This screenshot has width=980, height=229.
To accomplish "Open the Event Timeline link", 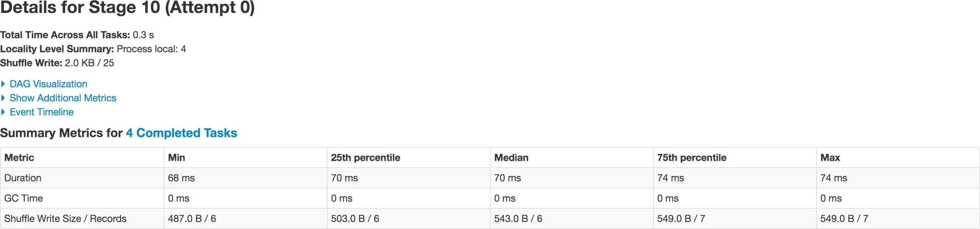I will [41, 112].
